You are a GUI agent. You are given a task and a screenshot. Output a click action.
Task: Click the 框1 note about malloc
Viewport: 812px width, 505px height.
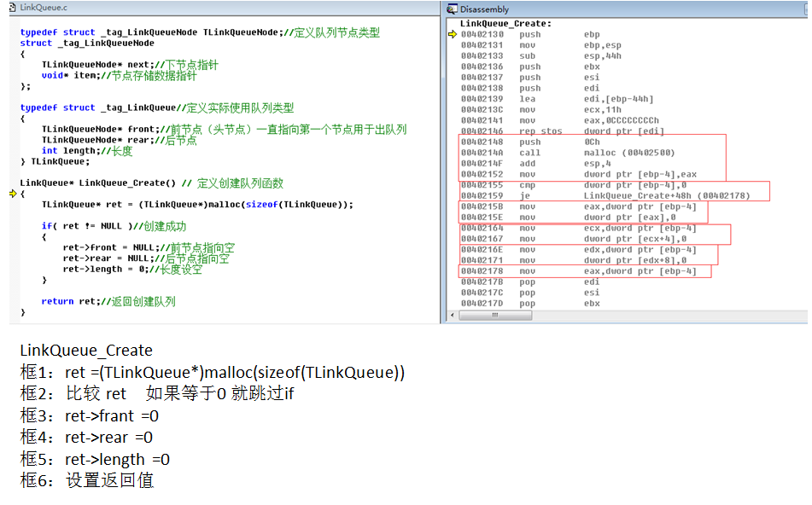(x=213, y=373)
